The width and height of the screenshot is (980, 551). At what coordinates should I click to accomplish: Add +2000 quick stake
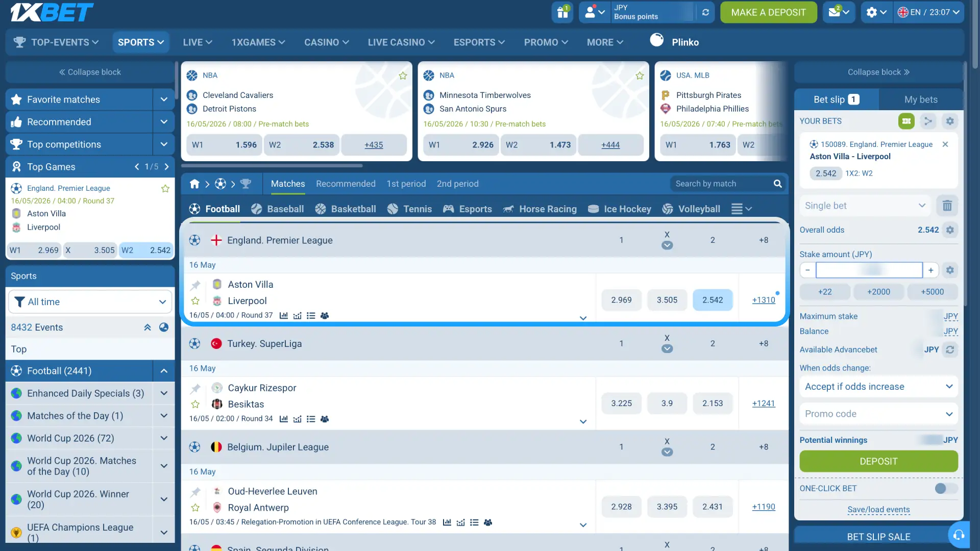click(x=878, y=292)
